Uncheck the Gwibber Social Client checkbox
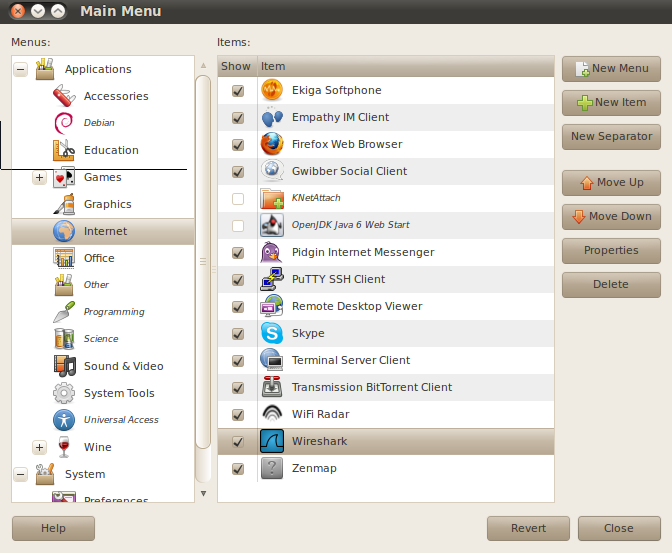This screenshot has width=672, height=553. pos(237,172)
